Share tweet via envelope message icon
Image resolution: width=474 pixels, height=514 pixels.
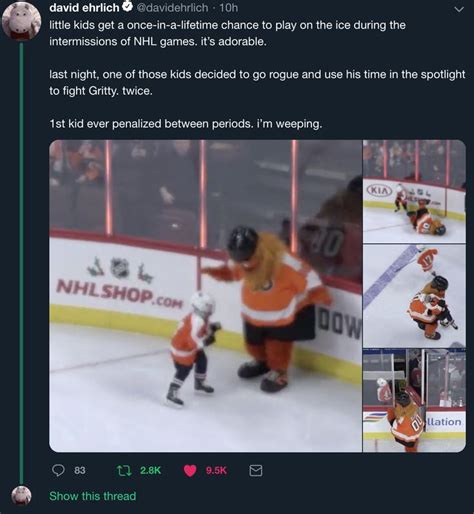click(256, 470)
